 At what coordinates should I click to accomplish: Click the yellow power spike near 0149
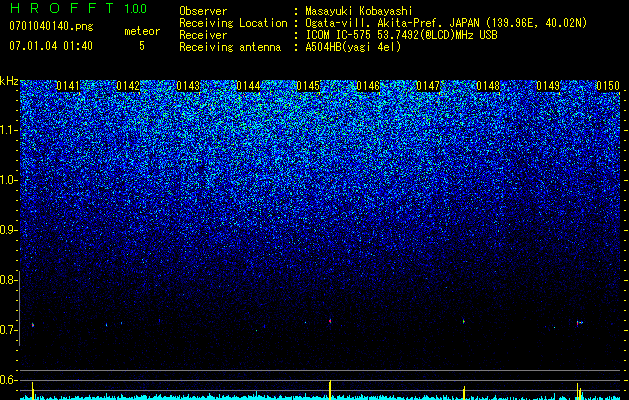(578, 391)
